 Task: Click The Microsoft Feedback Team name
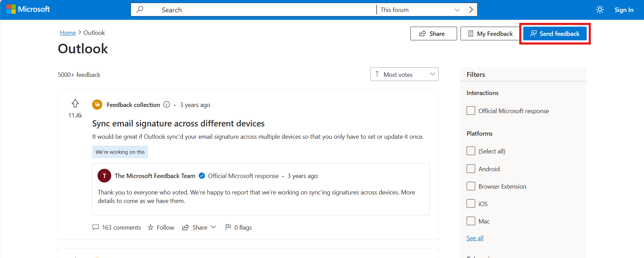155,176
